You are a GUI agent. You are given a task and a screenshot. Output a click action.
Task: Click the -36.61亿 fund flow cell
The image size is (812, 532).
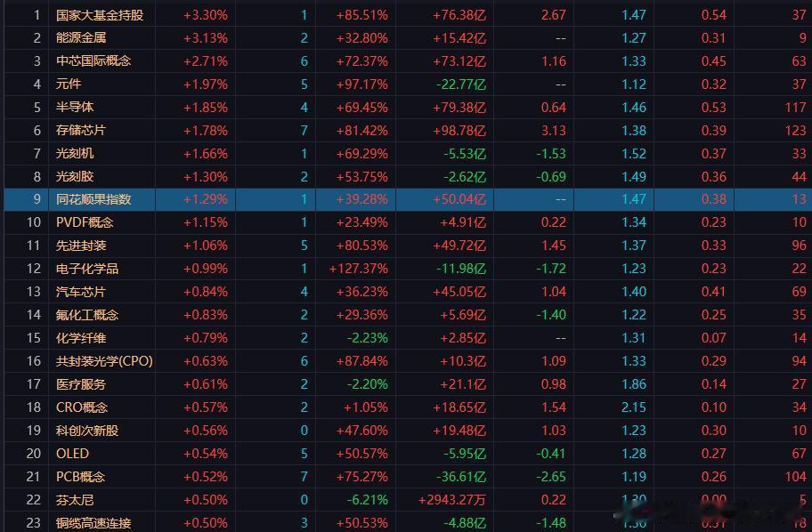(x=461, y=477)
